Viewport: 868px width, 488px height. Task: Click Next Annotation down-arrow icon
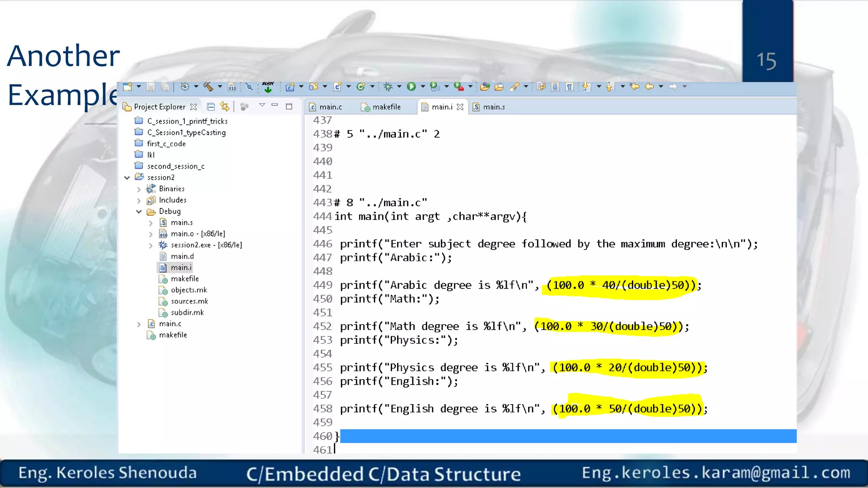[x=587, y=86]
